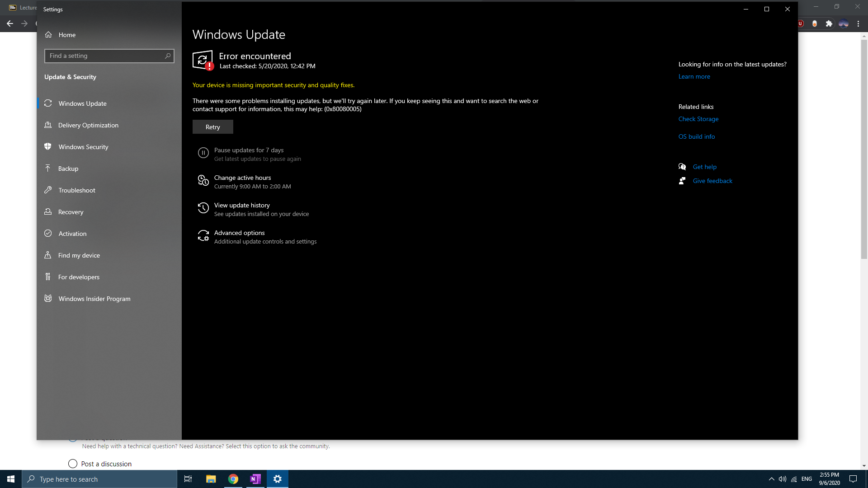The image size is (868, 488).
Task: Click the Give feedback link text
Action: 712,181
